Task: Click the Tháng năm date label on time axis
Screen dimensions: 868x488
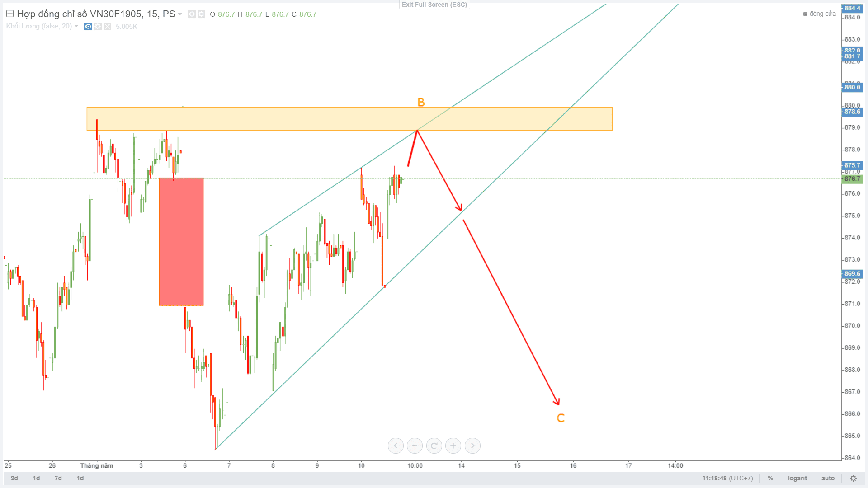Action: pyautogui.click(x=97, y=465)
